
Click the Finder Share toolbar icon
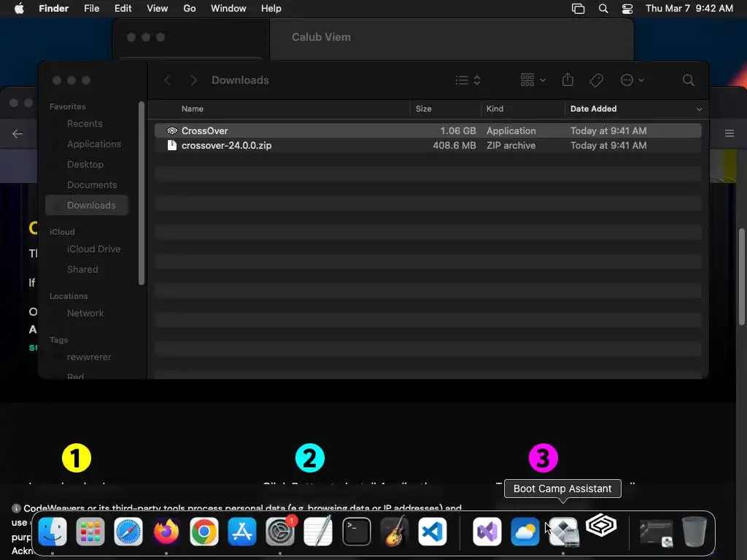(568, 80)
